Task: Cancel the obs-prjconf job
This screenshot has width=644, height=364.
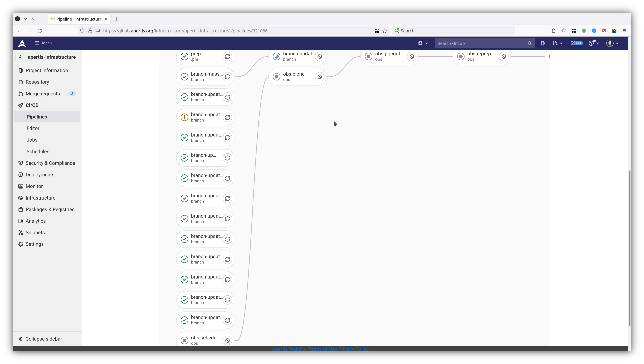Action: tap(412, 57)
